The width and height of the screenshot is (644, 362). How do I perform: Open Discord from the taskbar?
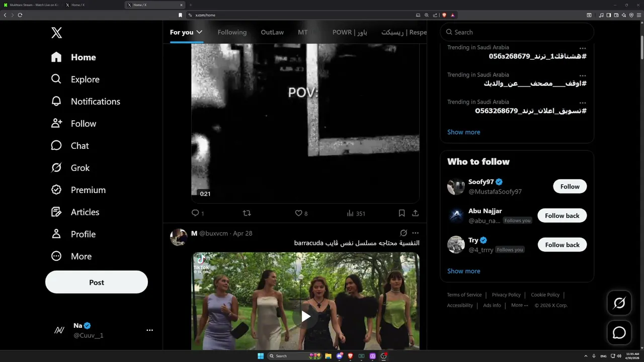(340, 356)
